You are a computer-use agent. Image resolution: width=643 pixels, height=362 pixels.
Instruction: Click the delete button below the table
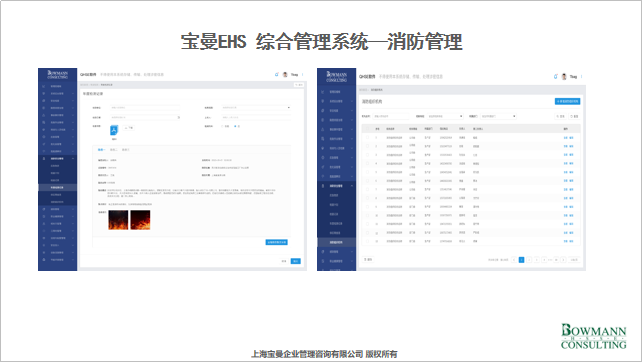coord(368,260)
